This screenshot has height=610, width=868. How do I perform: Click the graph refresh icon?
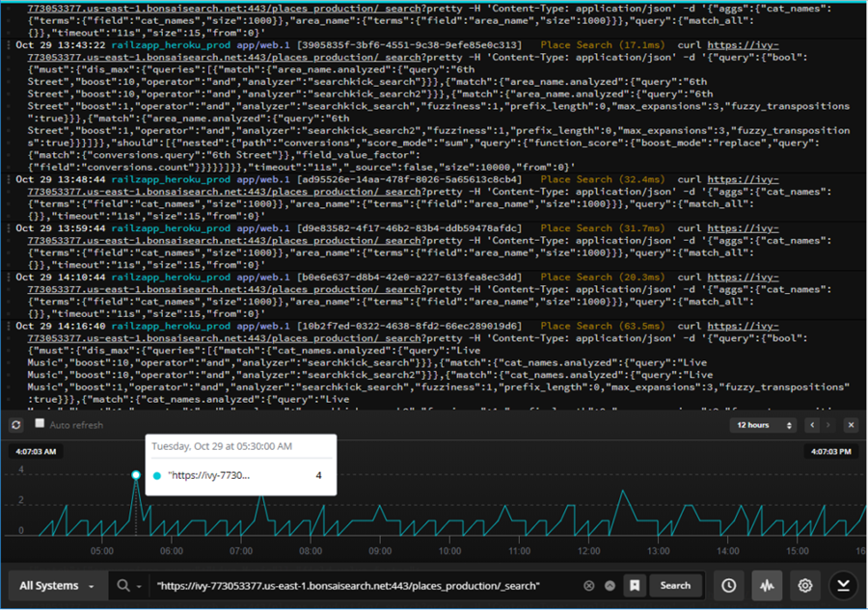point(16,425)
